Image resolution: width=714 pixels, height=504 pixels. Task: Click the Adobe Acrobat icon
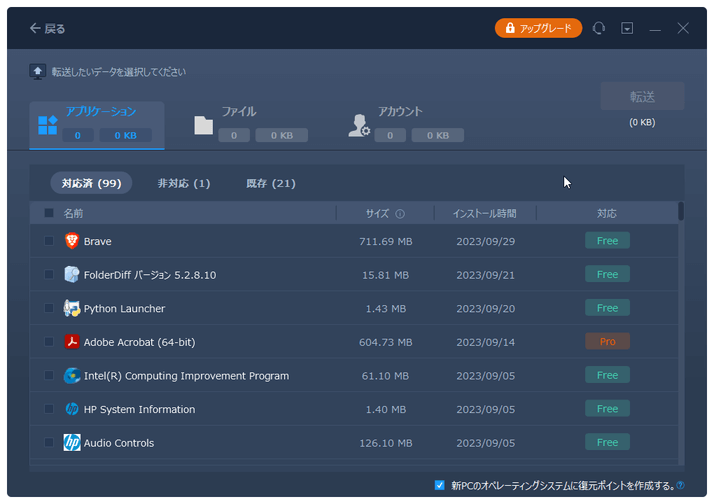tap(72, 342)
